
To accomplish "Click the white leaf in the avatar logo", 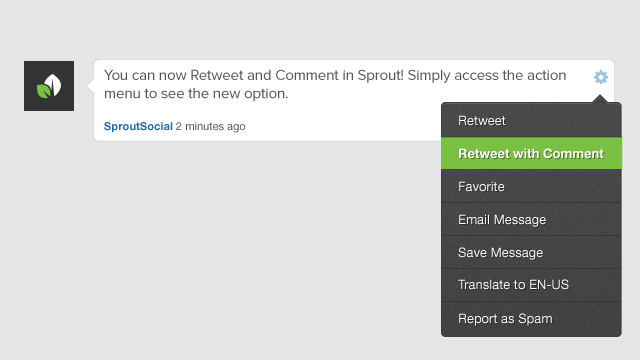I will tap(53, 85).
